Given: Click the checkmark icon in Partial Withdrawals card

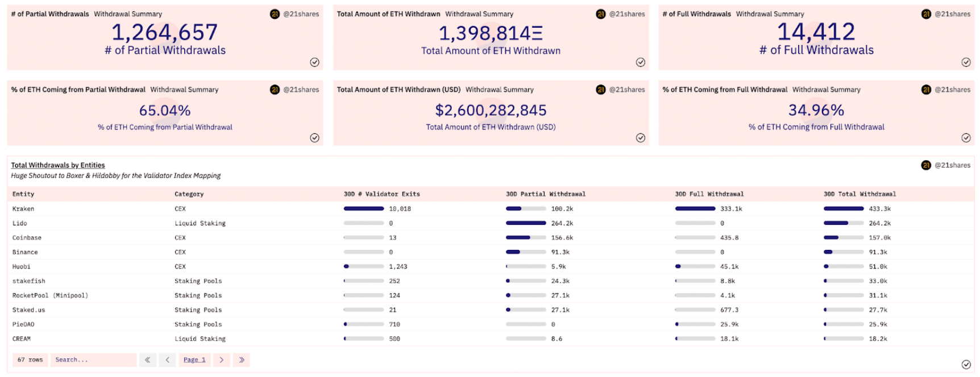Looking at the screenshot, I should pyautogui.click(x=314, y=62).
